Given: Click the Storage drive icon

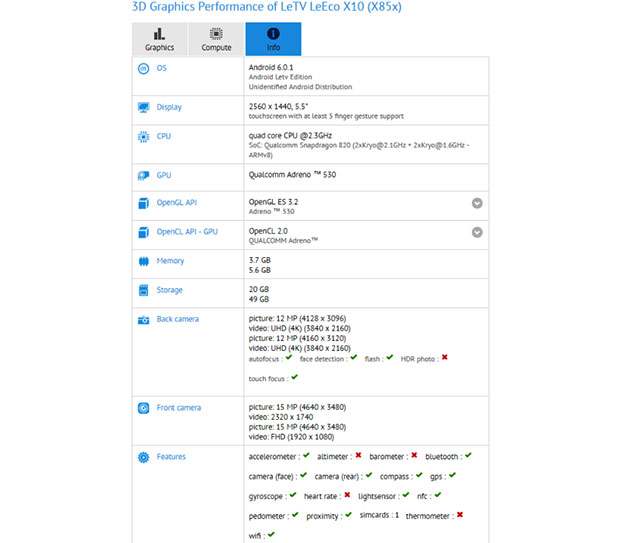Looking at the screenshot, I should click(x=143, y=290).
